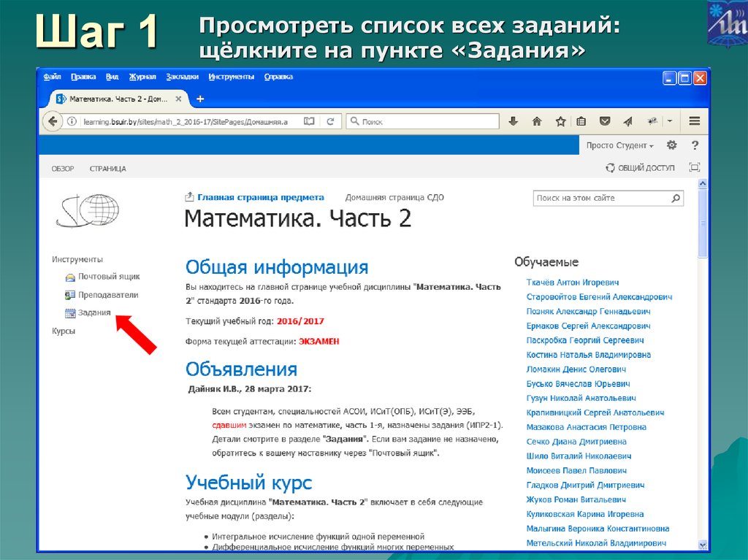Open the «Просто Студент» user dropdown
This screenshot has height=560, width=748.
tap(617, 145)
